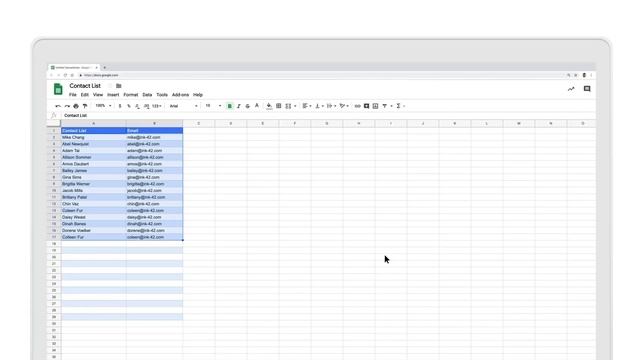
Task: Open the View menu
Action: [98, 95]
